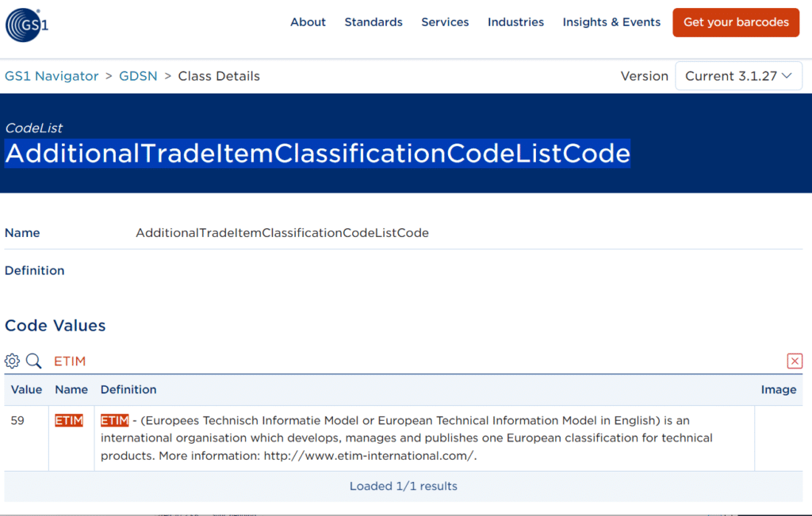Select the highlighted ETIM name cell
Viewport: 812px width, 516px height.
[x=69, y=421]
